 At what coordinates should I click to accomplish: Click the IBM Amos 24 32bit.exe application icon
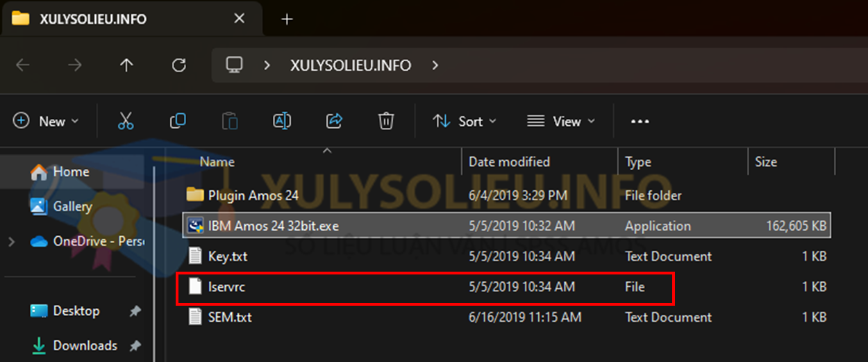coord(195,226)
